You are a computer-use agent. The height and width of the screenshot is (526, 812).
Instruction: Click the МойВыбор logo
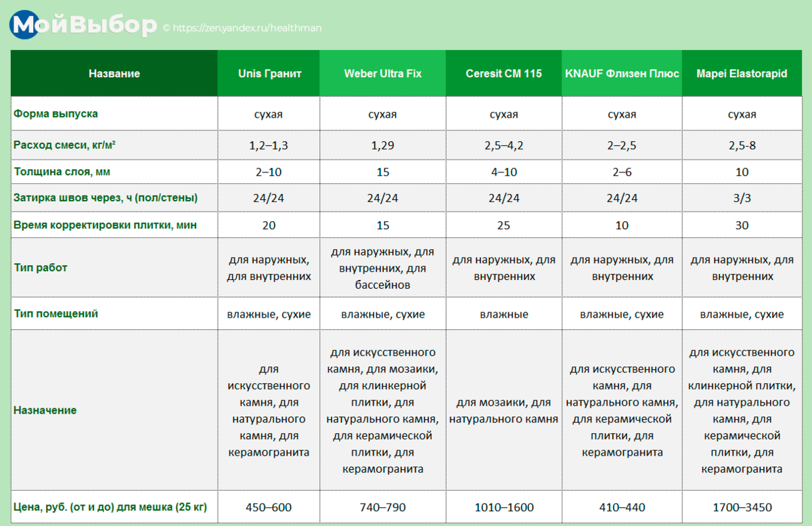[83, 26]
